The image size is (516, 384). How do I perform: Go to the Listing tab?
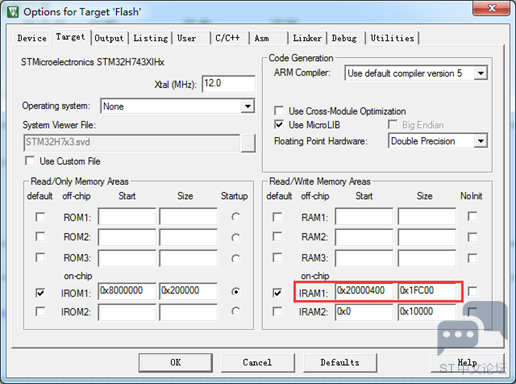(x=151, y=38)
